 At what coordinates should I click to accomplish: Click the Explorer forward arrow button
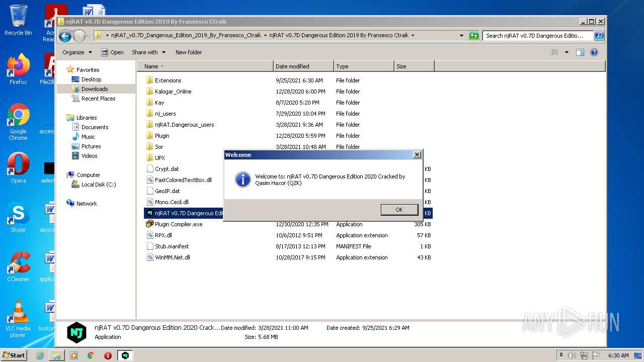(79, 36)
